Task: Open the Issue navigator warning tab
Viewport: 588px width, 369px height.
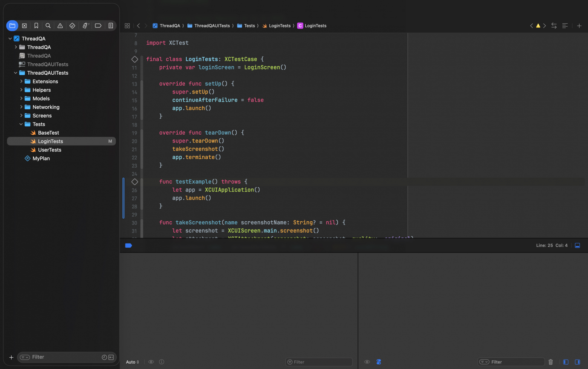Action: 60,26
